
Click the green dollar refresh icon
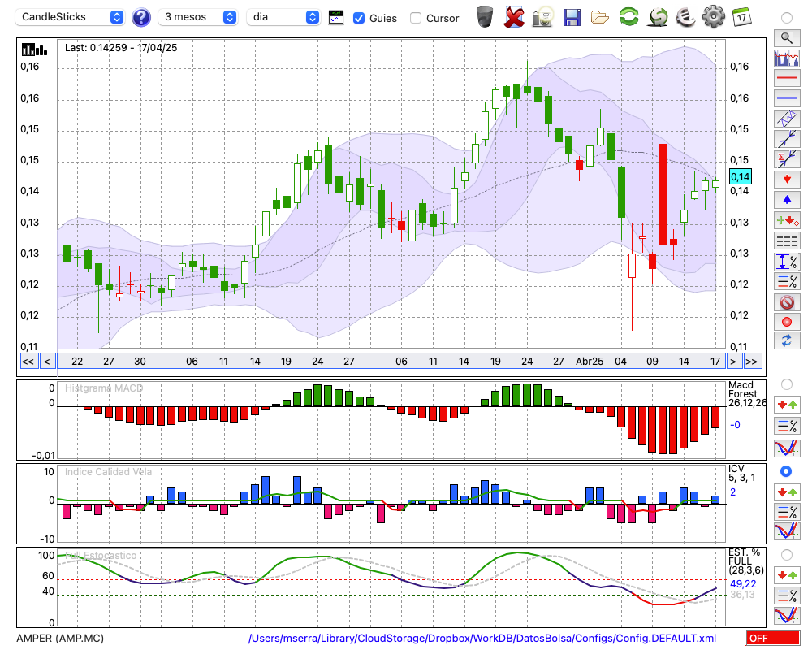tap(658, 16)
